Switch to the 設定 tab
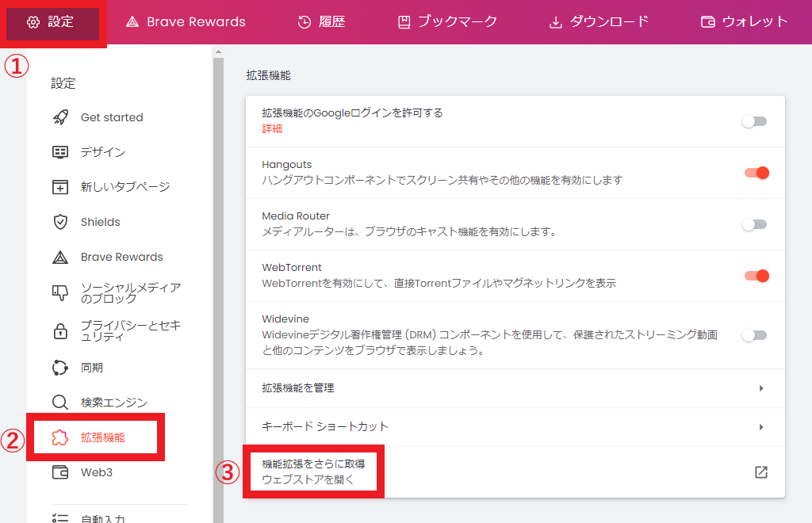Viewport: 812px width, 523px height. point(52,23)
